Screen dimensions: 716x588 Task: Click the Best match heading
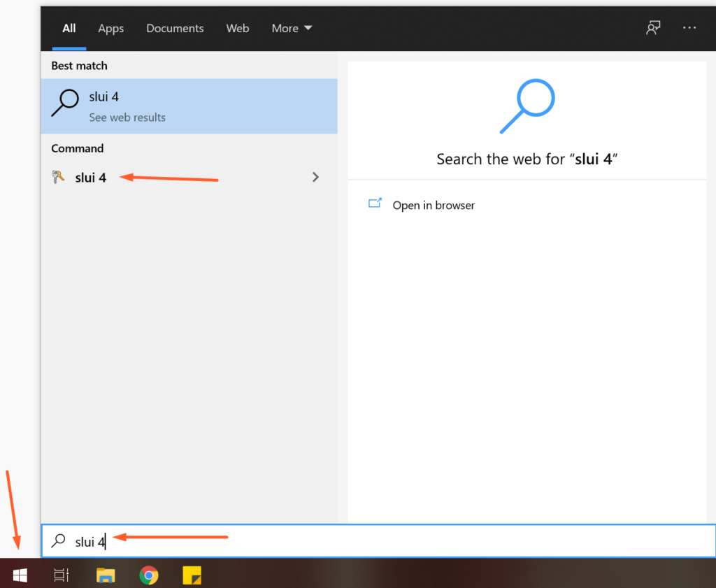click(x=79, y=66)
